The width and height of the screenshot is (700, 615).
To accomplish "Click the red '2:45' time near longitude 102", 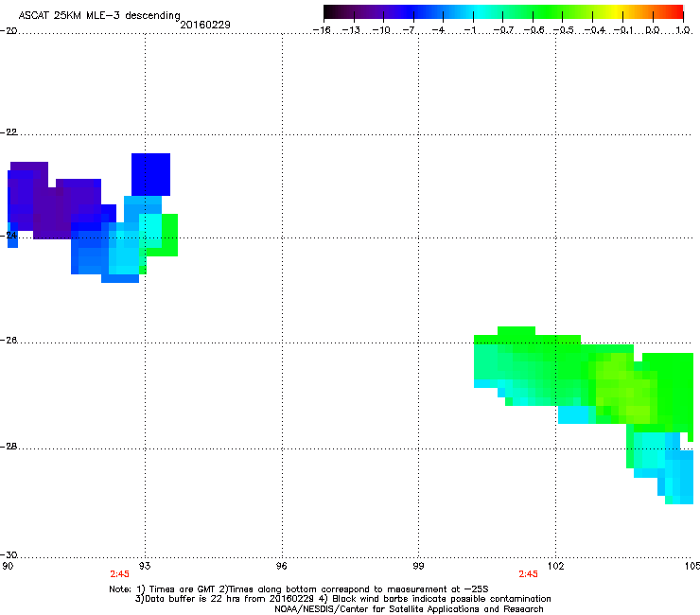I will [528, 574].
